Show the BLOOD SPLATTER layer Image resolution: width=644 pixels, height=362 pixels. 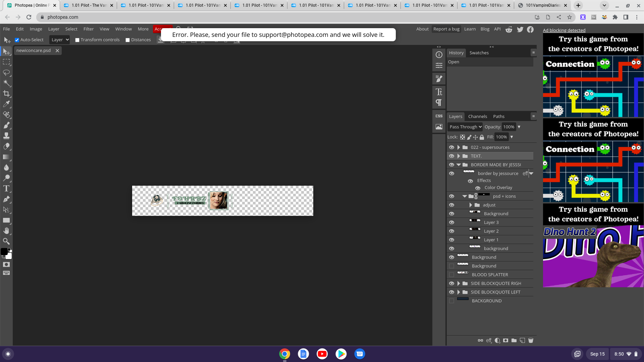click(451, 275)
